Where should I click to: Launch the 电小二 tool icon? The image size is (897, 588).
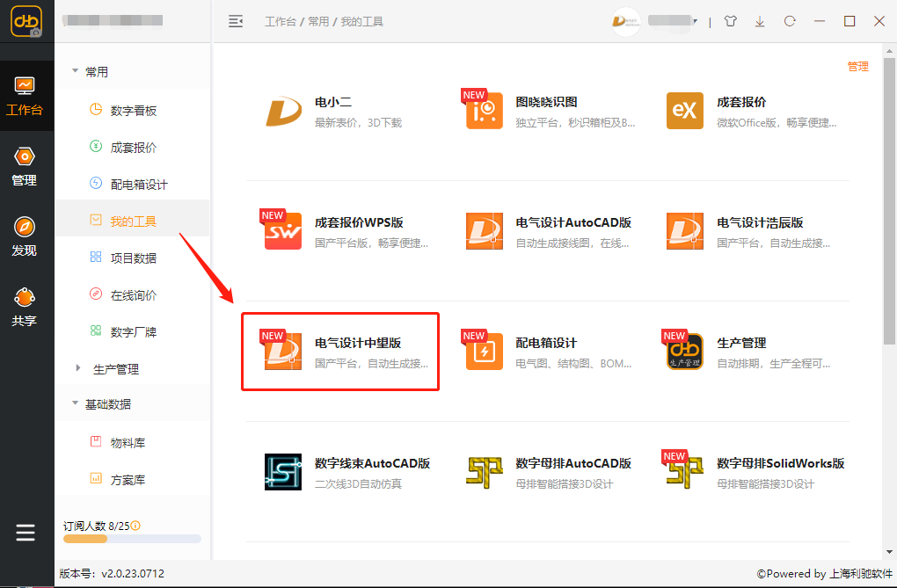[x=283, y=111]
